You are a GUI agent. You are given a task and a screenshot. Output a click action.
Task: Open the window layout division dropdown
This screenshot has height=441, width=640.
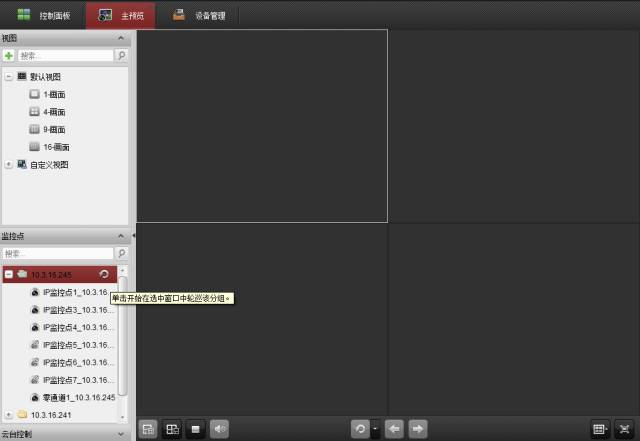click(600, 429)
